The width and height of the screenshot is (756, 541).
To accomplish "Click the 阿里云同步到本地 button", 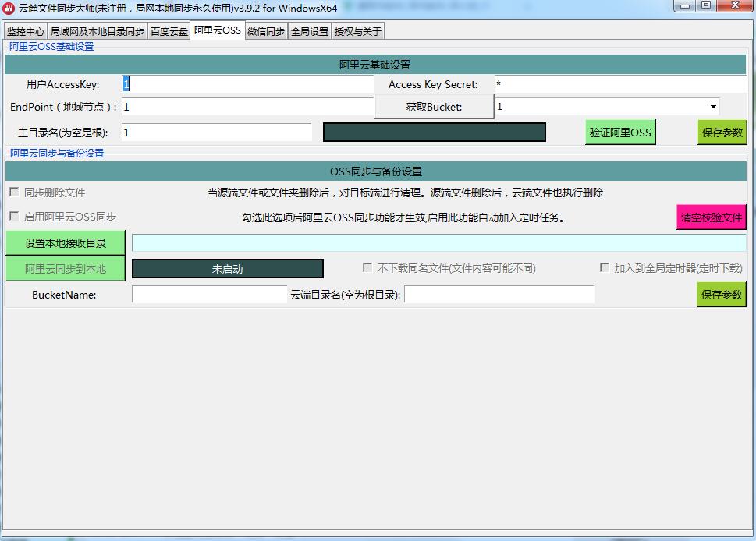I will [x=66, y=269].
